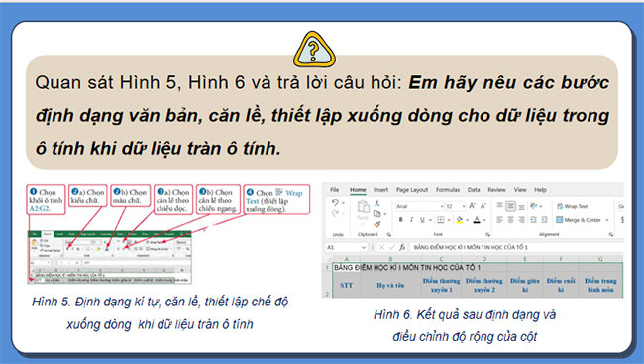Click Merge & Center button
This screenshot has width=644, height=364.
[580, 220]
